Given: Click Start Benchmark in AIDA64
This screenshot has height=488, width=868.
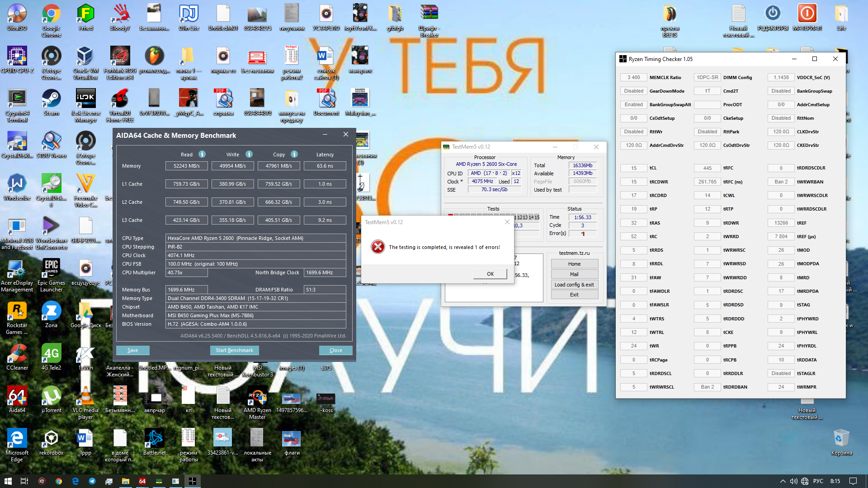Looking at the screenshot, I should [x=234, y=350].
